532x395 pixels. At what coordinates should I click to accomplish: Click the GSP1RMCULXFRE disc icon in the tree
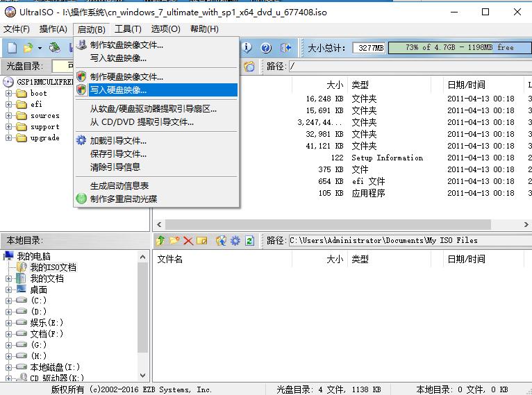click(x=8, y=82)
